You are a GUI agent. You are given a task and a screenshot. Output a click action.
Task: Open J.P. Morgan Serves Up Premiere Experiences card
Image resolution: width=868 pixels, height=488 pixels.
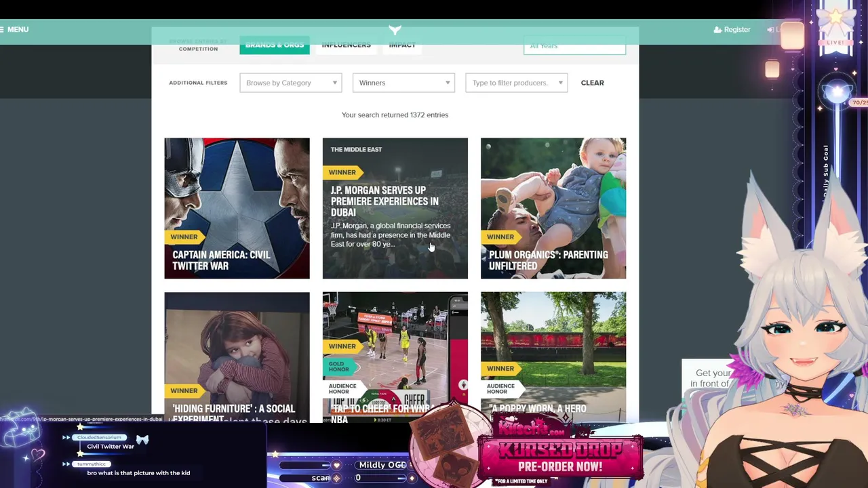click(x=395, y=208)
